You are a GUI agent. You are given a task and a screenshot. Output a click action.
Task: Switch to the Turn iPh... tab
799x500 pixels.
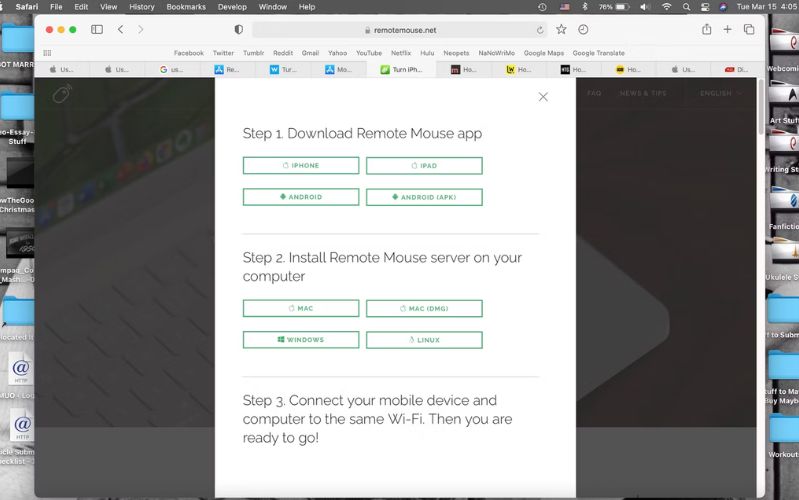(x=401, y=70)
